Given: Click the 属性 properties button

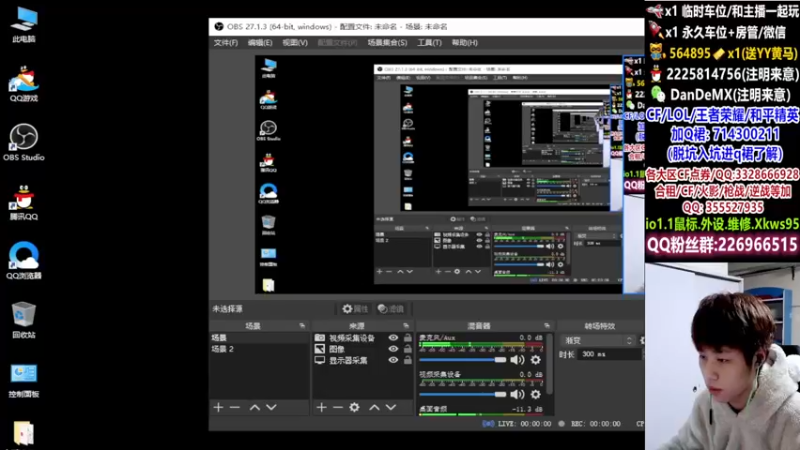Looking at the screenshot, I should [x=355, y=309].
